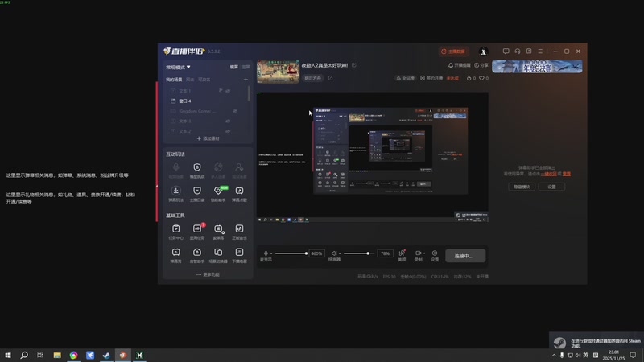Open 下播电影 tool icon

(239, 252)
